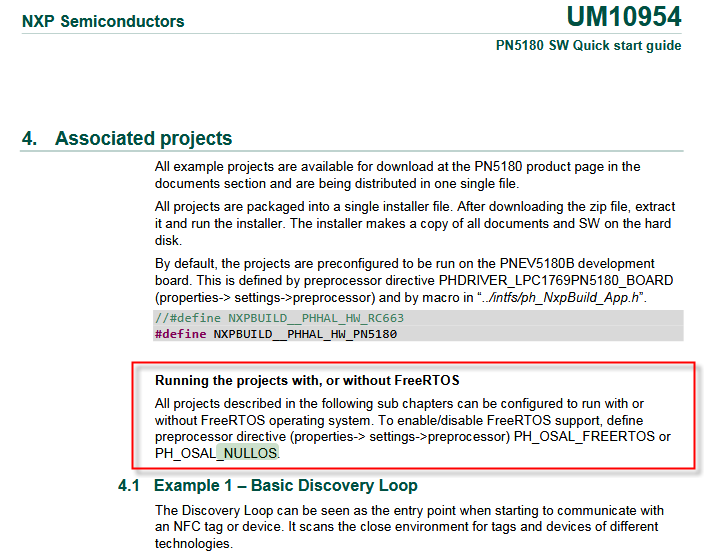
Task: Click the paragraph starting 'All projects are packaged'
Action: tap(415, 223)
